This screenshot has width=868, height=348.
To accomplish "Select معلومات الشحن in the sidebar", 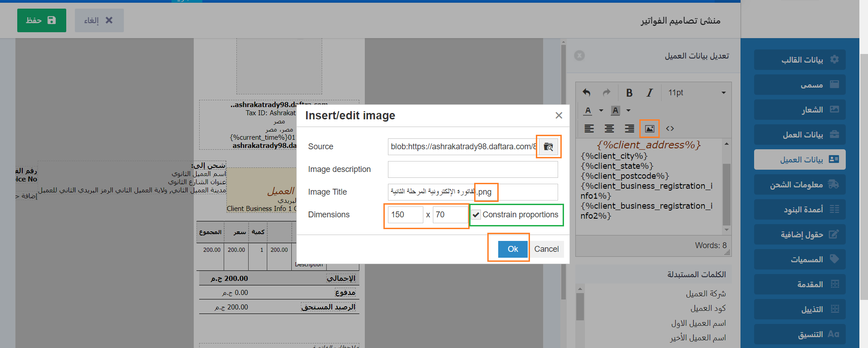I will tap(799, 185).
